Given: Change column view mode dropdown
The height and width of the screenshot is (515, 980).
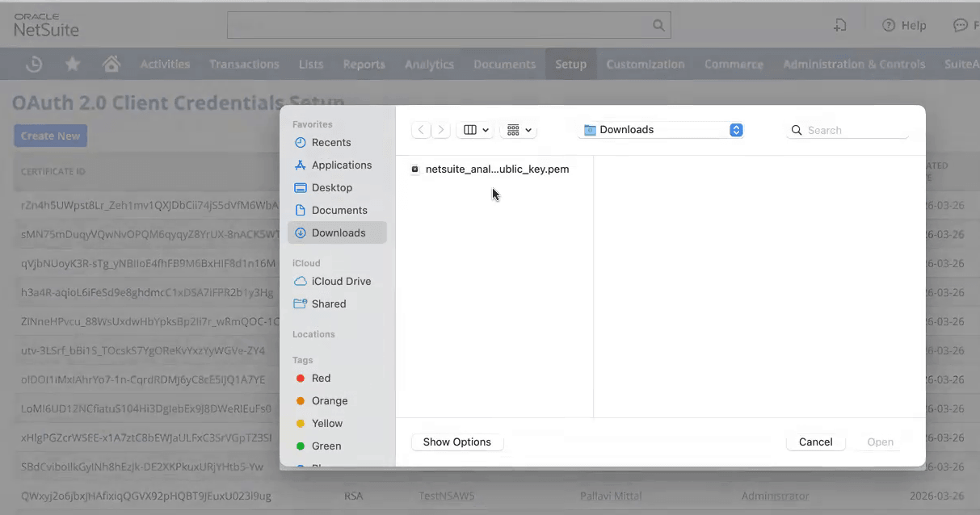Looking at the screenshot, I should click(x=475, y=130).
